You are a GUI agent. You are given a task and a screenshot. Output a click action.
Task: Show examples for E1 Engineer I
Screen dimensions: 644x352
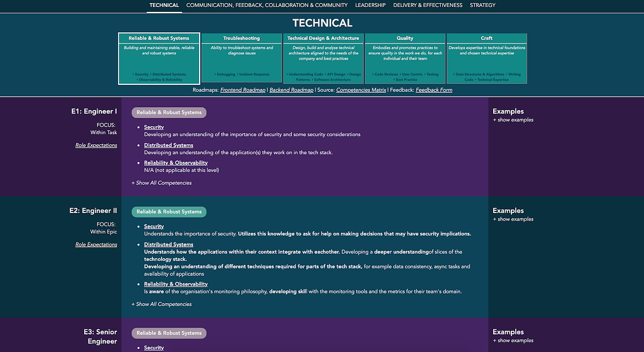(x=513, y=120)
